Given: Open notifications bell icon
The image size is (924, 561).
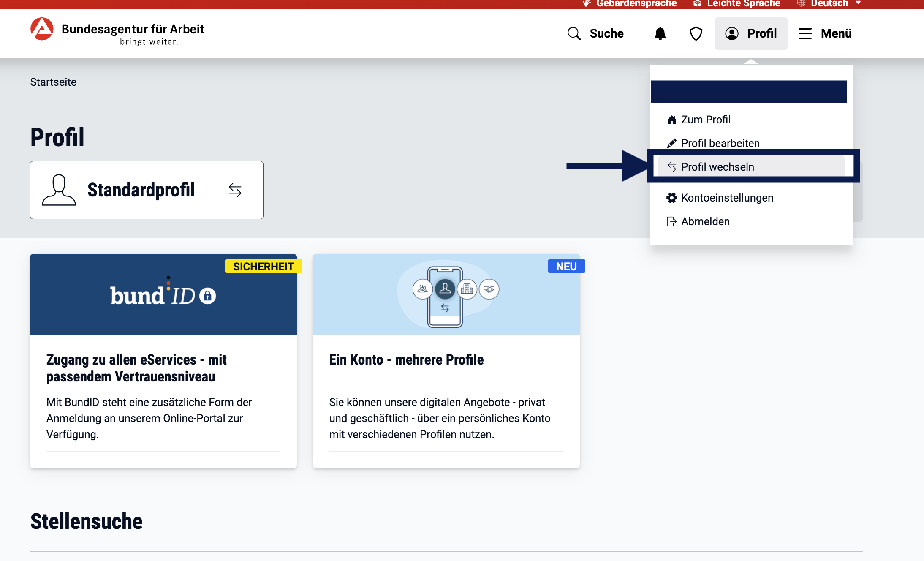Looking at the screenshot, I should tap(660, 33).
